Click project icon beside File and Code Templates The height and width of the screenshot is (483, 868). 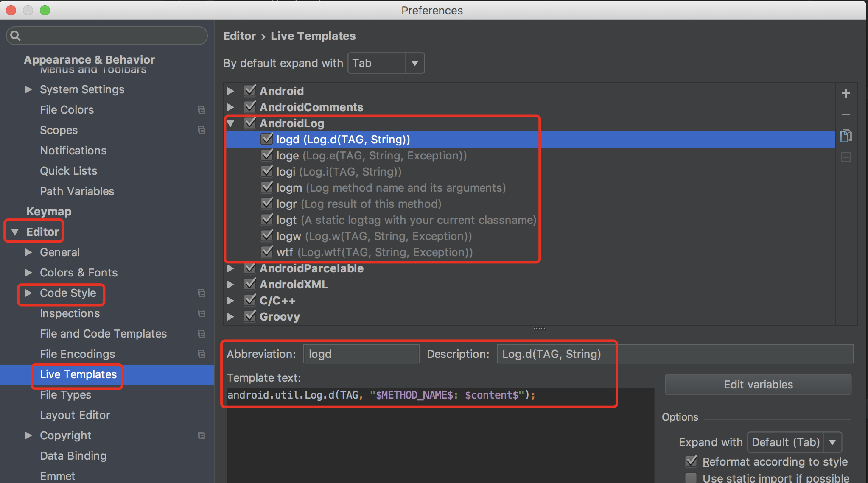coord(202,334)
